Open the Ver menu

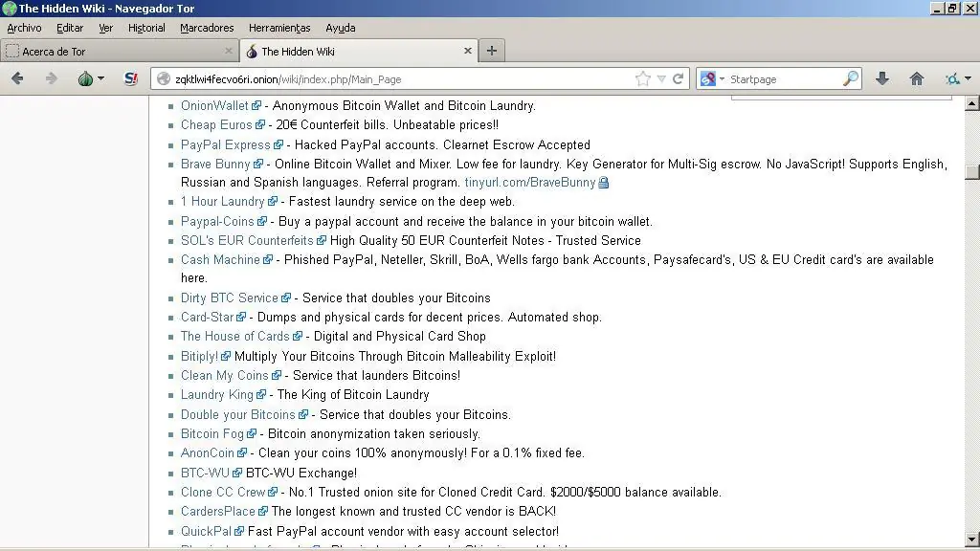tap(105, 28)
